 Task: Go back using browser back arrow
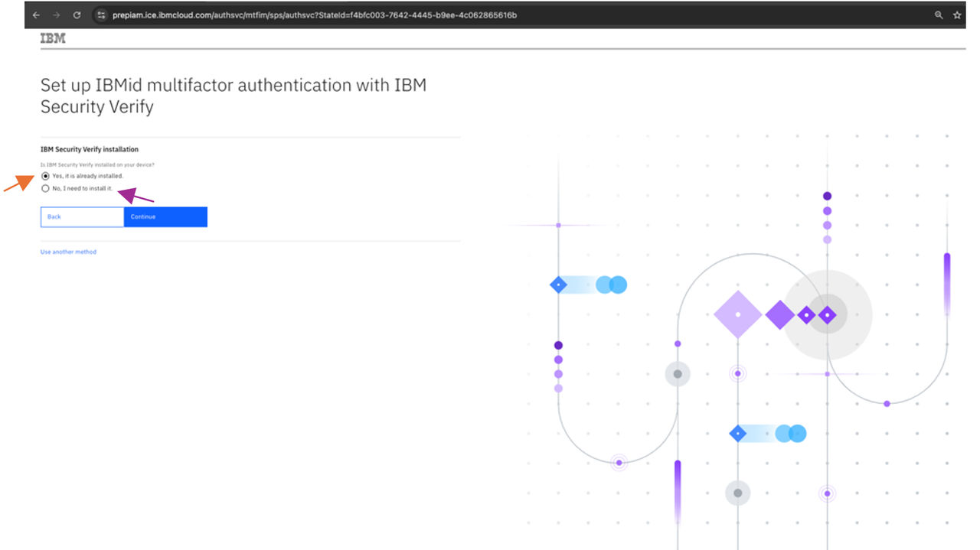(36, 15)
